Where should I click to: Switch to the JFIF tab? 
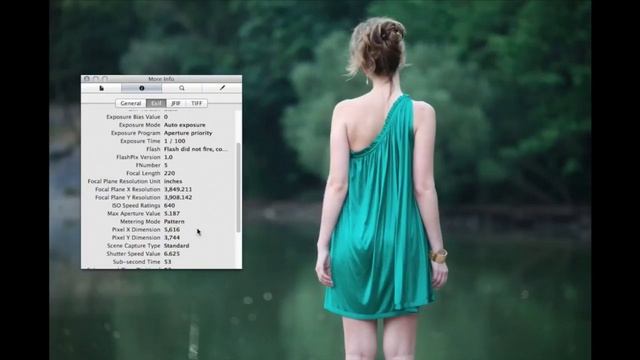pyautogui.click(x=176, y=103)
